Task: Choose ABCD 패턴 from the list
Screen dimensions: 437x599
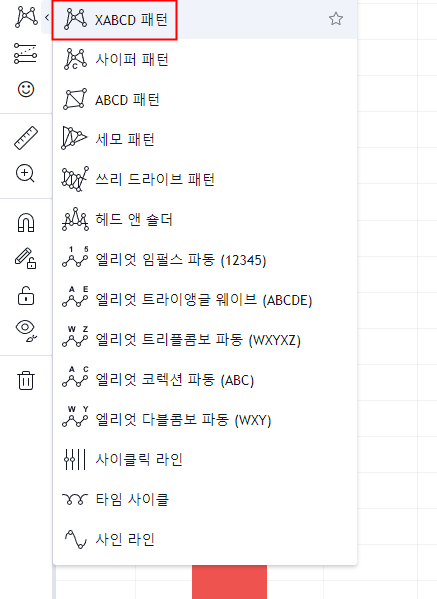Action: [205, 100]
